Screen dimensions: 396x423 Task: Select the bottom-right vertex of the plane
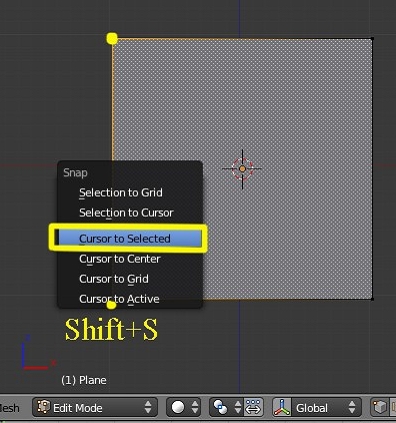tap(372, 299)
